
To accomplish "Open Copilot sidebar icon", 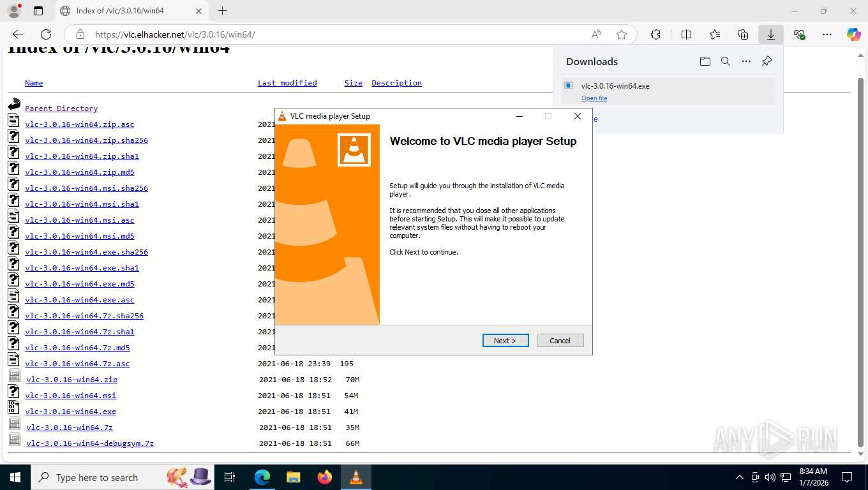I will click(x=853, y=34).
